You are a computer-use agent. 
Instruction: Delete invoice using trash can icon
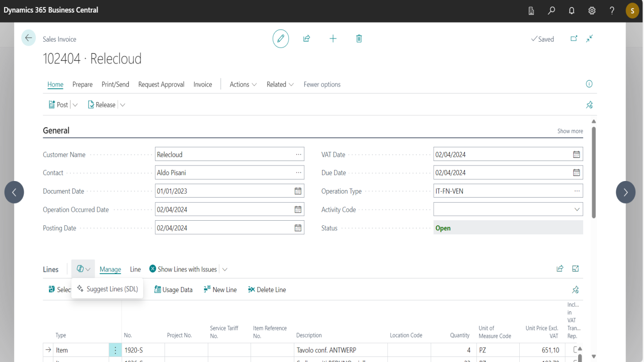coord(359,39)
